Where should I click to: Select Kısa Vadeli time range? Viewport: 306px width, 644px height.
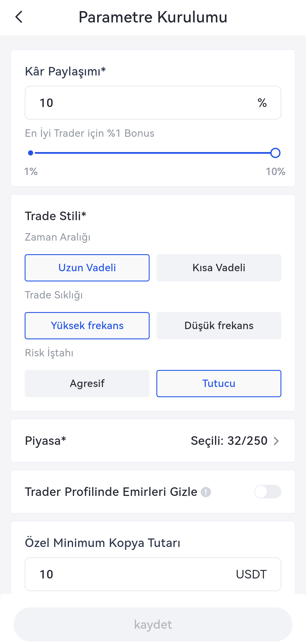219,268
